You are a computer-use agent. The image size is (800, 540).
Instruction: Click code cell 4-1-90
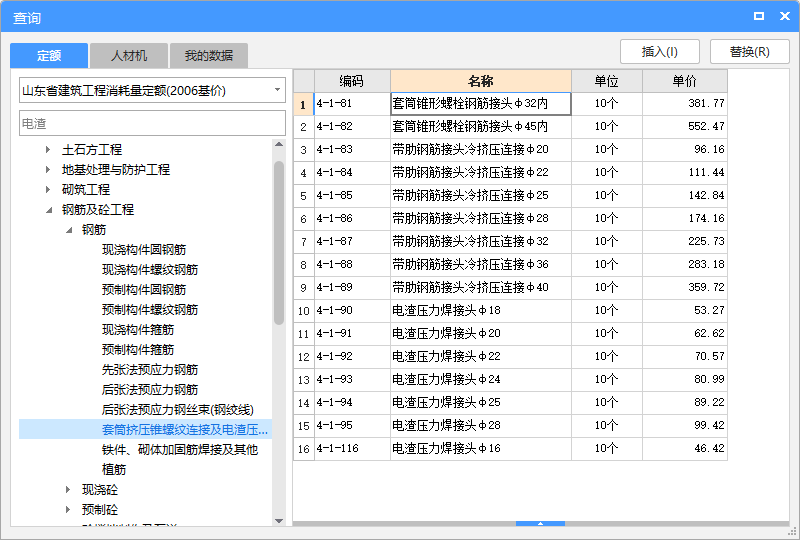[x=352, y=310]
